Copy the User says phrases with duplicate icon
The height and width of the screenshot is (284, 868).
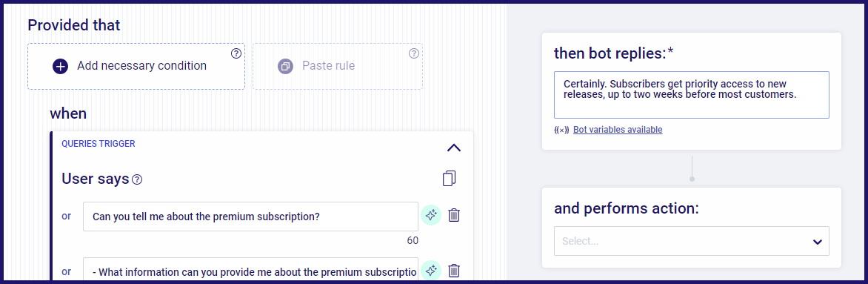(449, 178)
